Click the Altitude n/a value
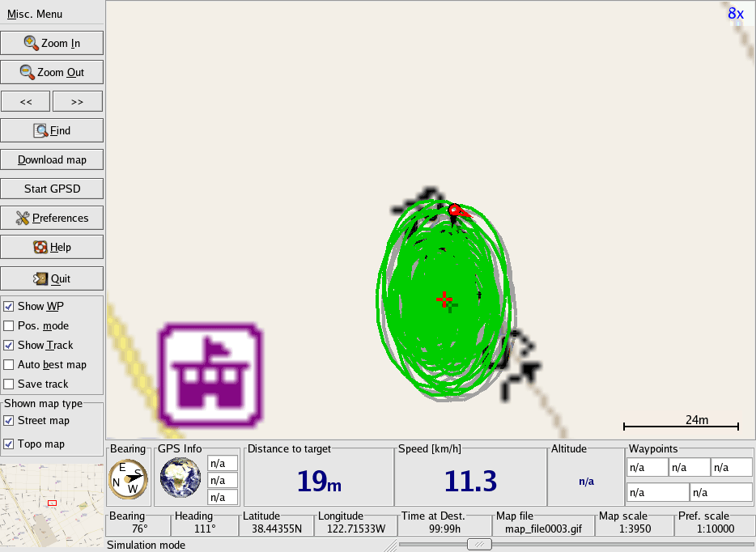 coord(586,482)
